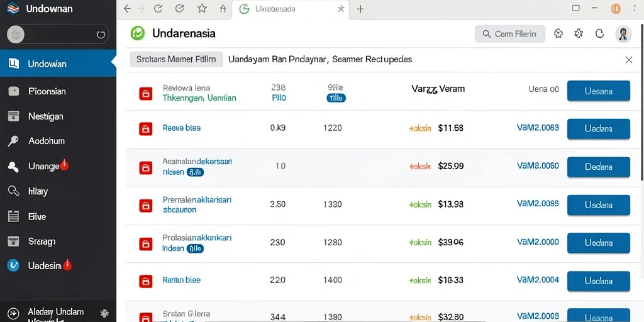Click the red icon beside Reeva blas
The width and height of the screenshot is (644, 322).
145,128
